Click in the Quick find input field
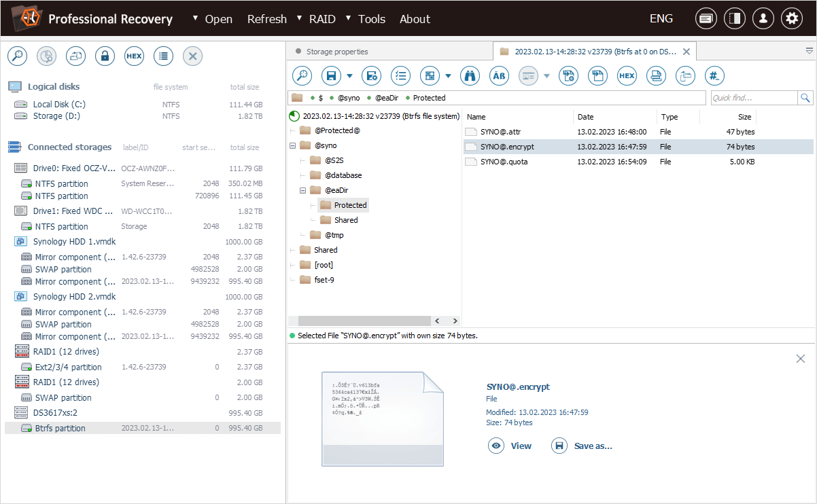This screenshot has width=817, height=504. (753, 98)
